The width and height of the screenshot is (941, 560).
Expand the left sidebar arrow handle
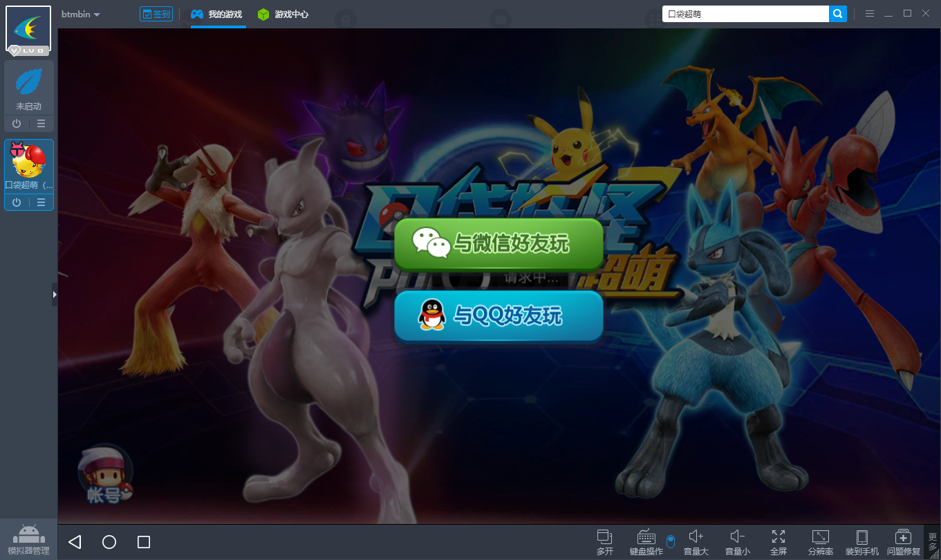click(55, 294)
